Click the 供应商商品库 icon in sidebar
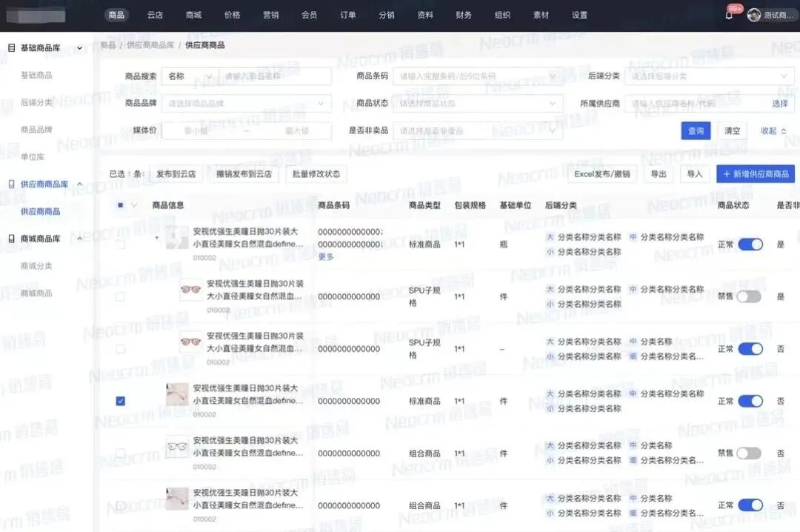 pyautogui.click(x=10, y=184)
